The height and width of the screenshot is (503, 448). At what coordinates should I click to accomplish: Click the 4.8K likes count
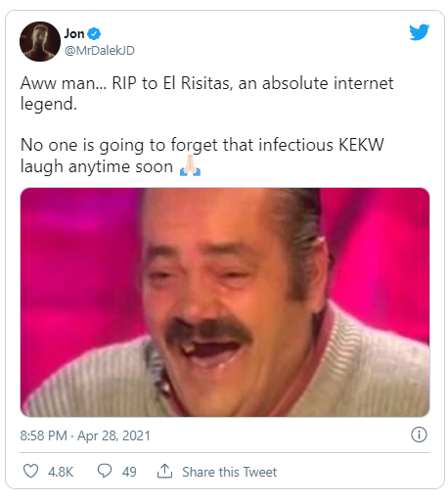point(61,472)
